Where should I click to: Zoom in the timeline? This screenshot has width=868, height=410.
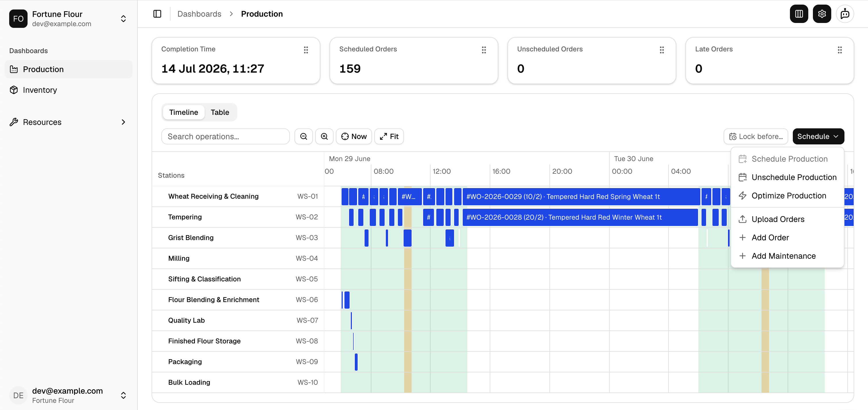coord(324,137)
